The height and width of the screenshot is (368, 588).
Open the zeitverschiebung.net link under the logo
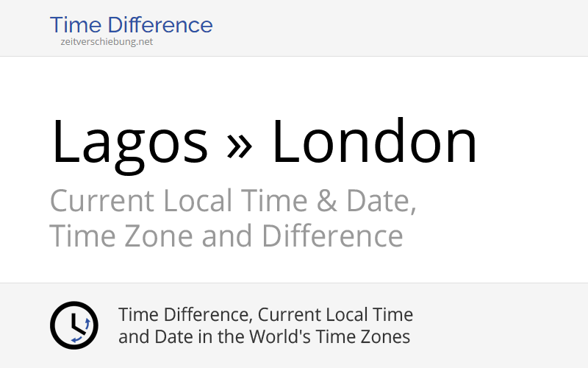[x=107, y=42]
